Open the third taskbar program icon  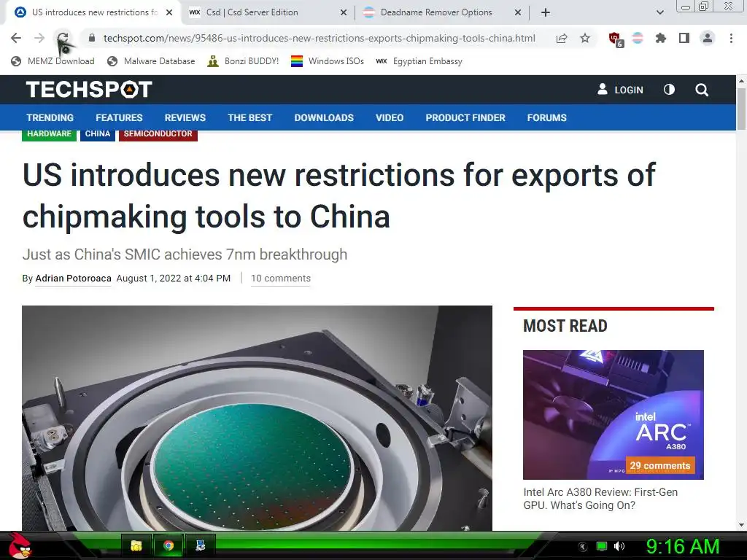click(201, 545)
